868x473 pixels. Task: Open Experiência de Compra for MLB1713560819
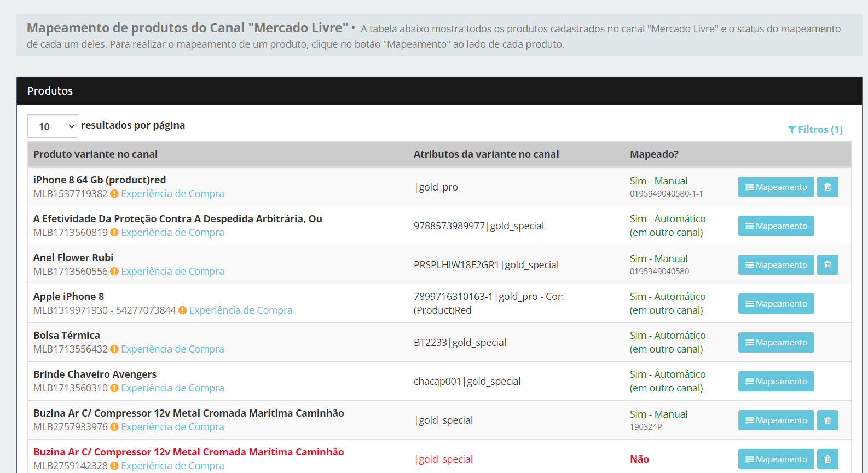172,233
